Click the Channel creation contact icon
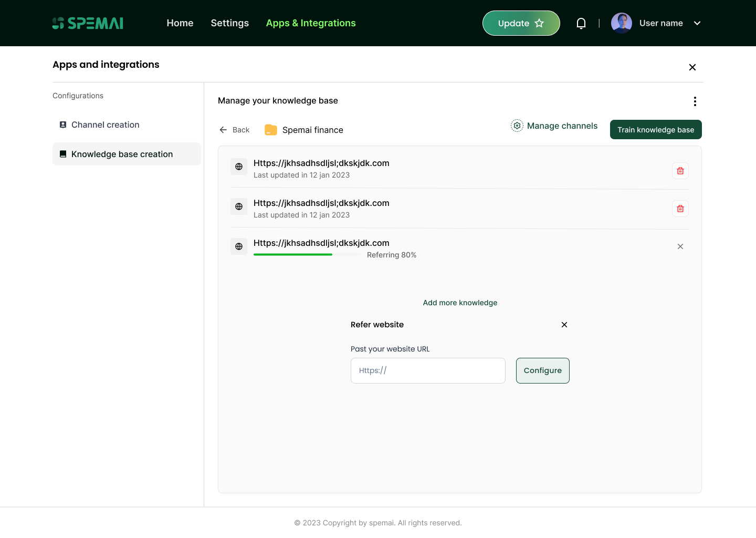Screen dimensions: 756x538 63,125
